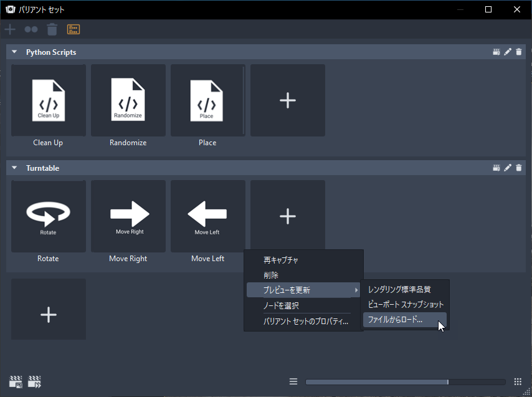Switch to grid view dots icon

[x=518, y=381]
